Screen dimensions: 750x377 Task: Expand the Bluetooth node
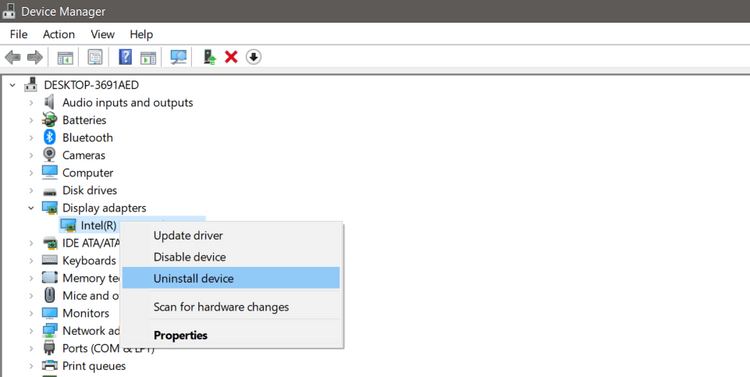[x=31, y=138]
